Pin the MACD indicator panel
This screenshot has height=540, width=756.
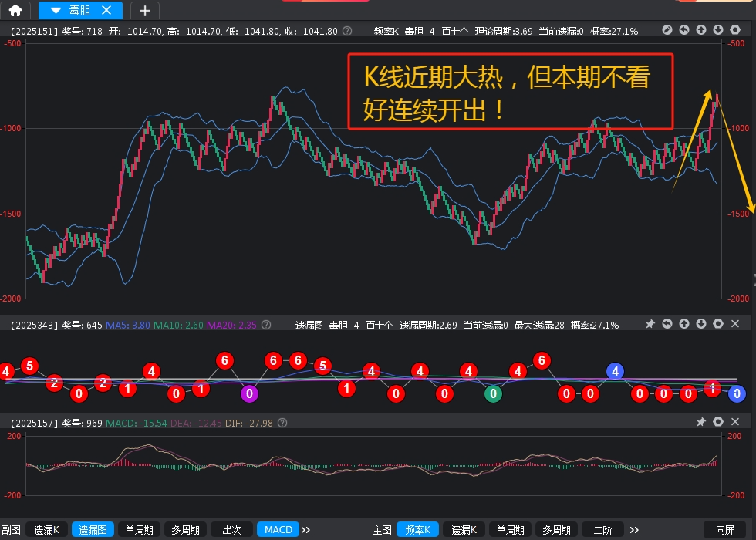click(701, 423)
